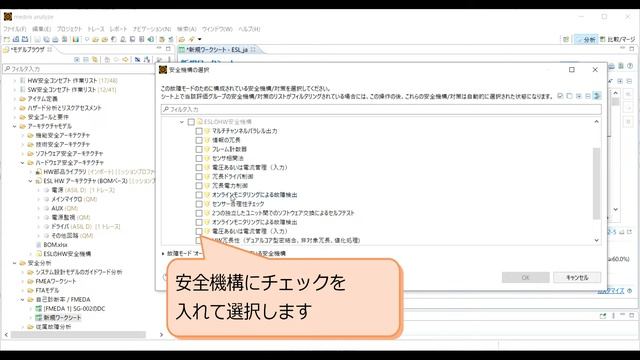
Task: Toggle the highlighted filter icon in dialog toolbar
Action: coord(597,96)
